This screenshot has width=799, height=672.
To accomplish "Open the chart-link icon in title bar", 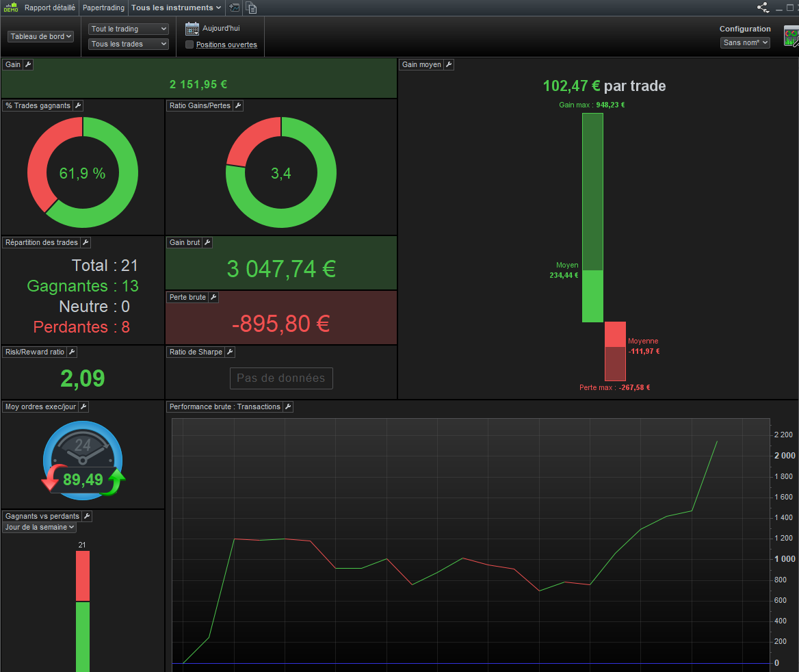I will point(235,8).
